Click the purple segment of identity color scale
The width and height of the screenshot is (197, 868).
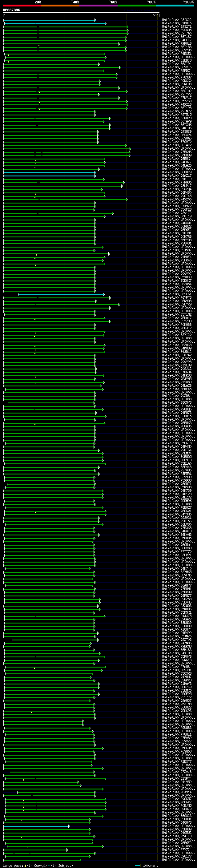99,6
